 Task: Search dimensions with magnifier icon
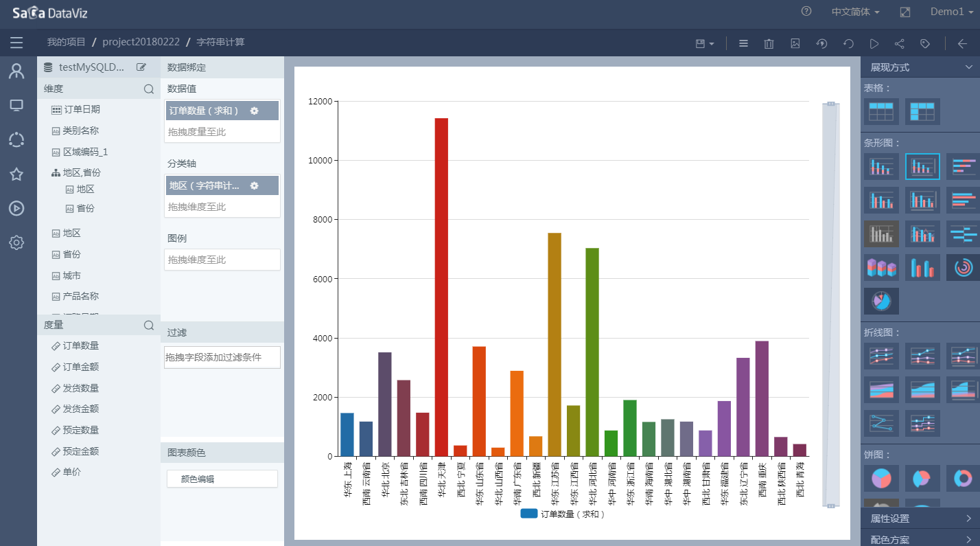tap(149, 89)
